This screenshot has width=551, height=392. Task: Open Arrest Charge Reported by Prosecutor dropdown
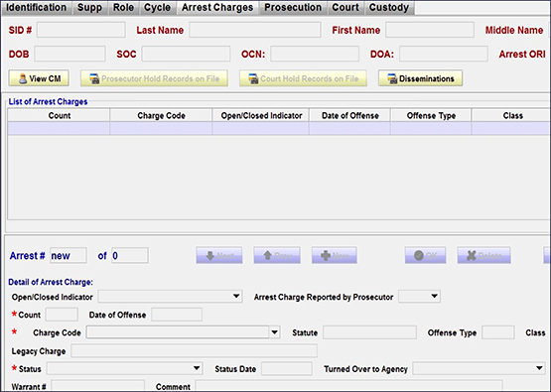click(x=420, y=297)
